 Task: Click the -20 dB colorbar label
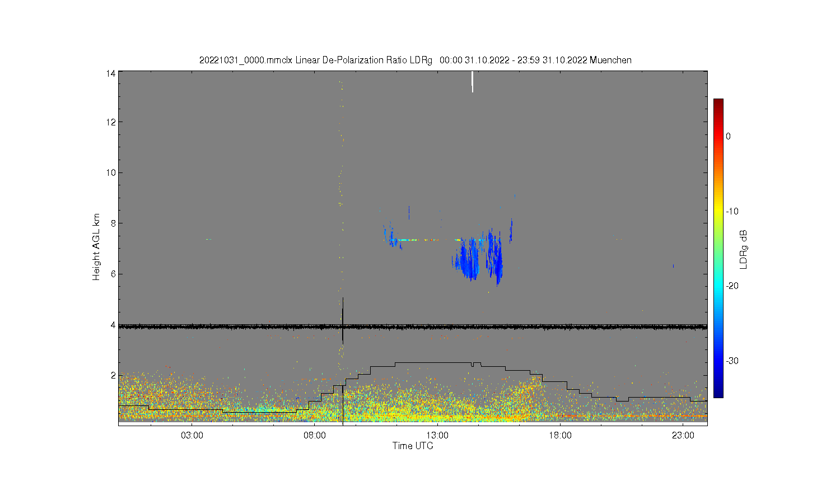731,286
